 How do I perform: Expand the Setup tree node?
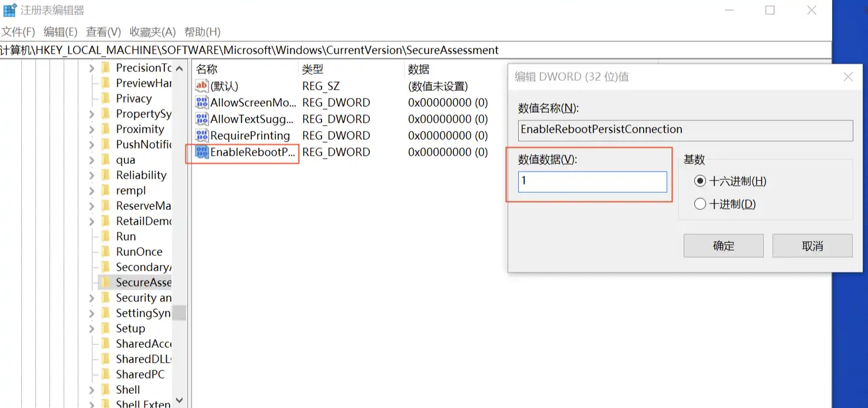click(x=92, y=328)
